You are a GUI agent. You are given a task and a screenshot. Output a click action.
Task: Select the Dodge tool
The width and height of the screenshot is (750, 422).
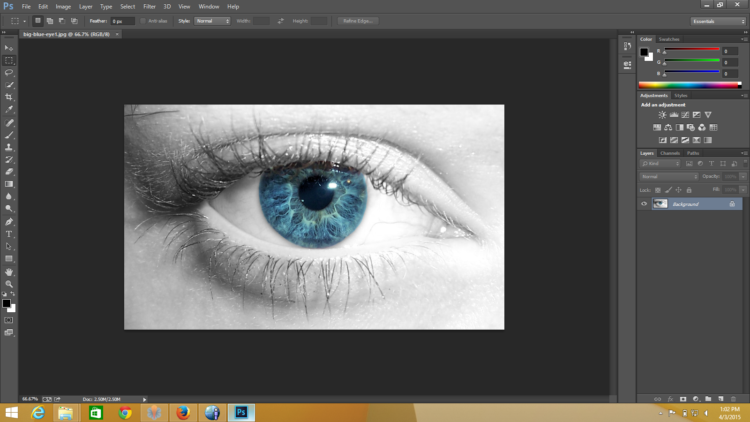coord(9,209)
